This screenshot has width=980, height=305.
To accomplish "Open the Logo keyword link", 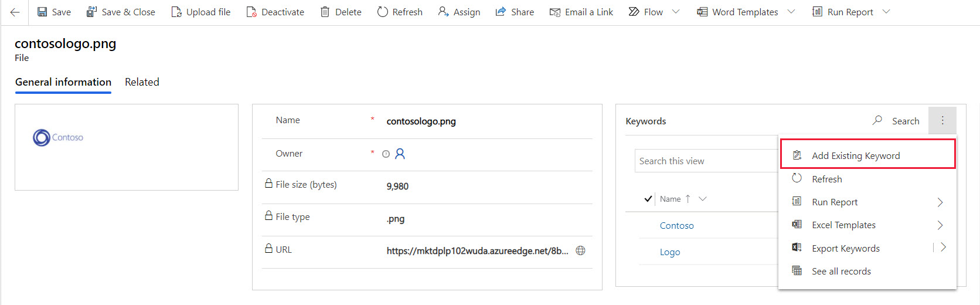I will click(x=670, y=252).
